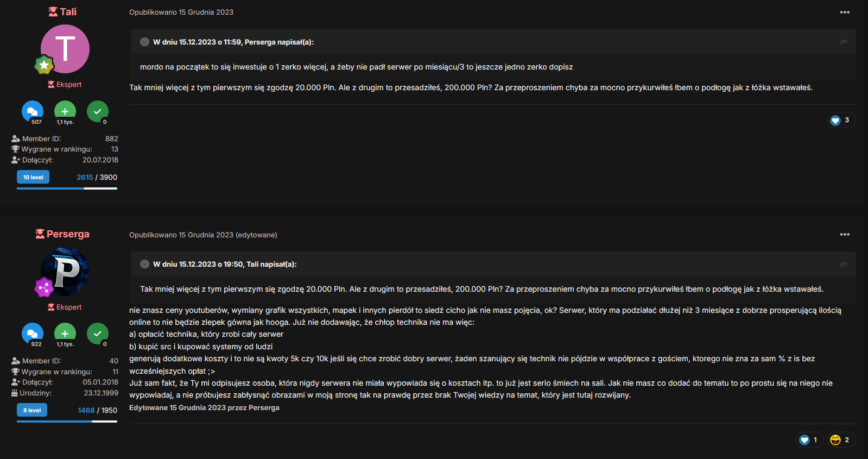
Task: Click Tali's green plus reputation icon
Action: pyautogui.click(x=65, y=111)
